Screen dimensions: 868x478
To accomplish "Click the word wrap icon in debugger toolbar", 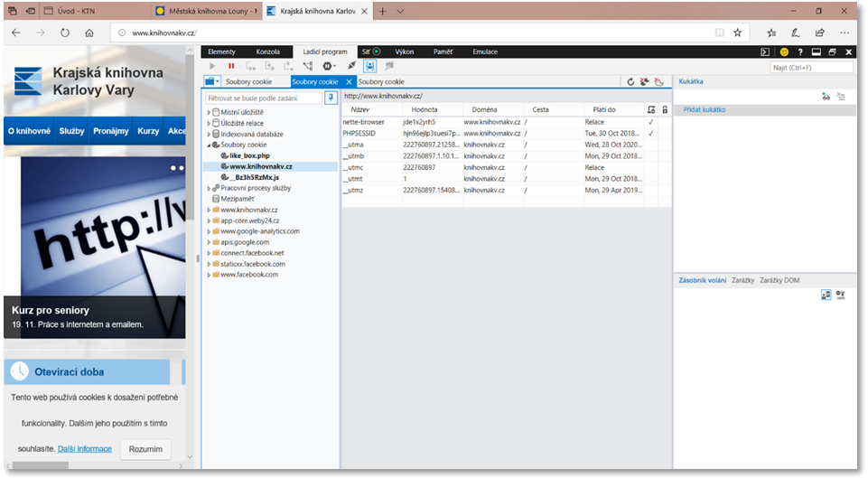I will click(389, 66).
